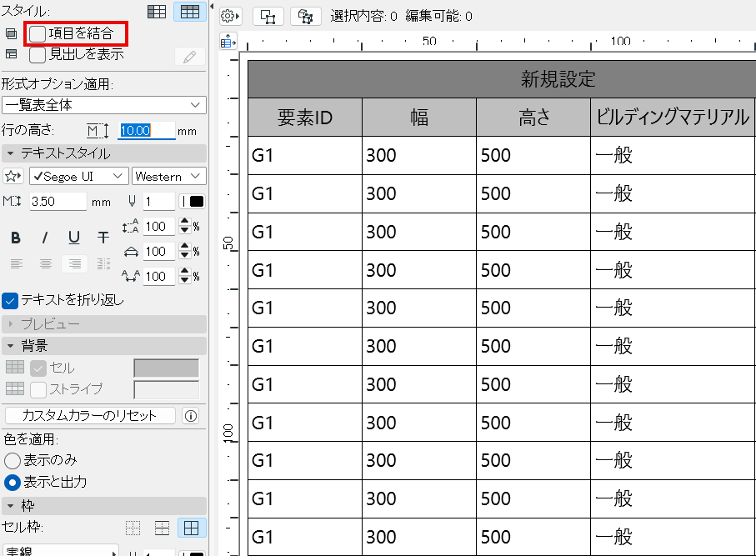756x556 pixels.
Task: Click the select in 3D icon
Action: tap(305, 17)
